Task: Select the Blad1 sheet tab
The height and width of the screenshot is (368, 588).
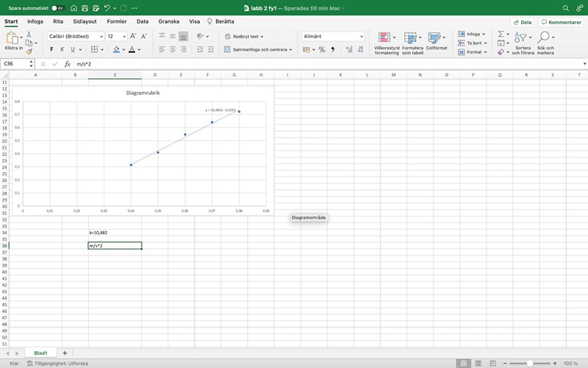Action: point(40,353)
